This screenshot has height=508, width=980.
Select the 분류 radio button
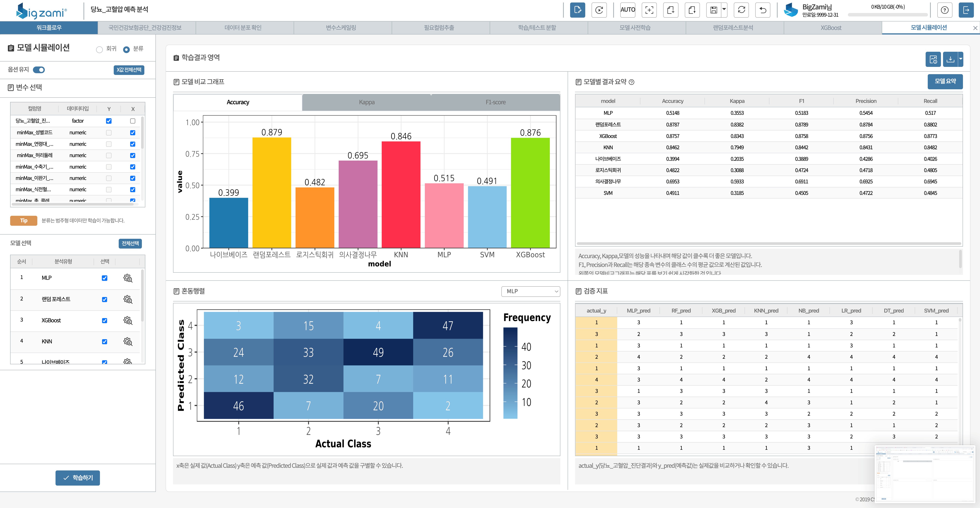click(x=126, y=49)
